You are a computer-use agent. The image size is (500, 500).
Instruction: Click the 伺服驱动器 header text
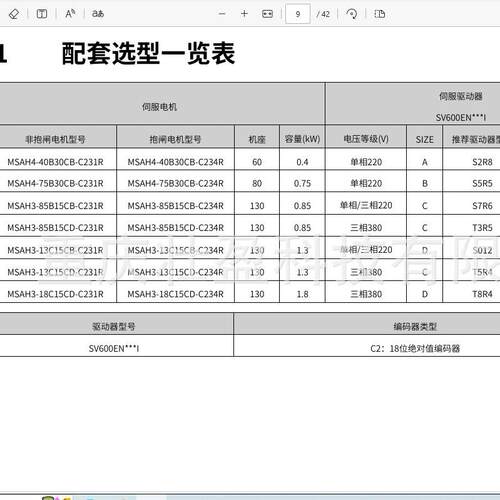coord(461,96)
